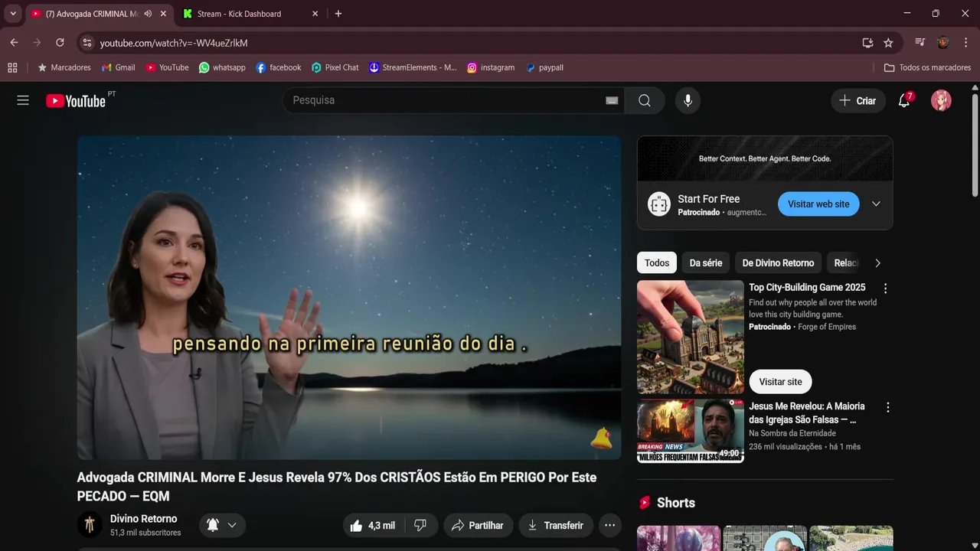The width and height of the screenshot is (980, 551).
Task: Click the magnifier search button
Action: coord(645,100)
